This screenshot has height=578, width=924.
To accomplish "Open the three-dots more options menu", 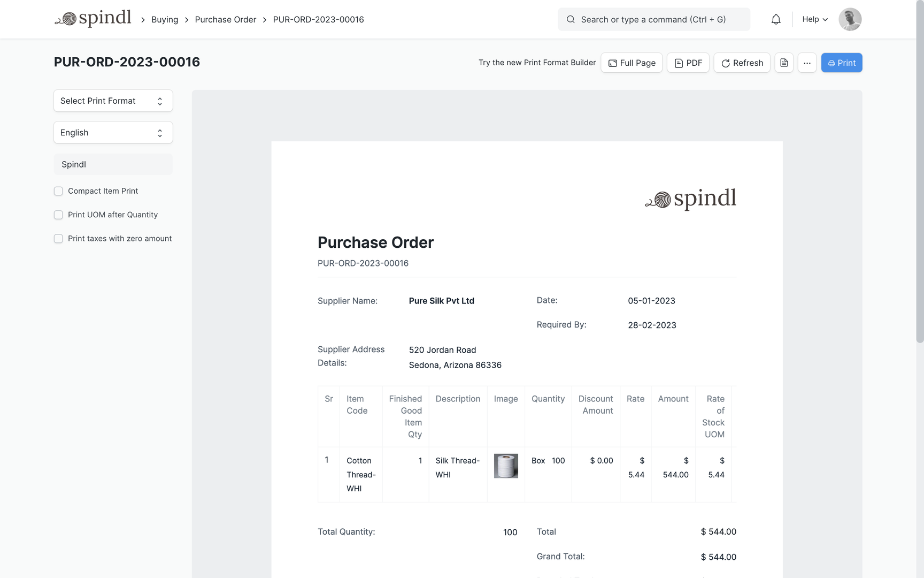I will pyautogui.click(x=807, y=63).
